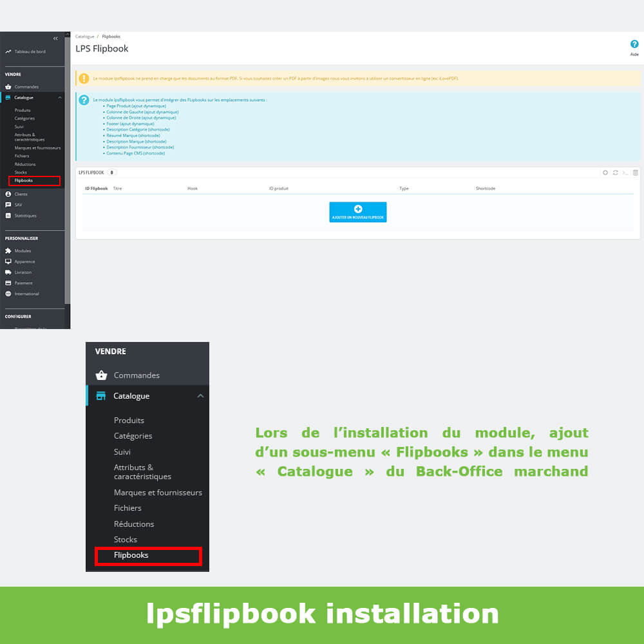Click the LPS FLIPBOOK count badge showing 0
Image resolution: width=644 pixels, height=644 pixels.
tap(111, 173)
